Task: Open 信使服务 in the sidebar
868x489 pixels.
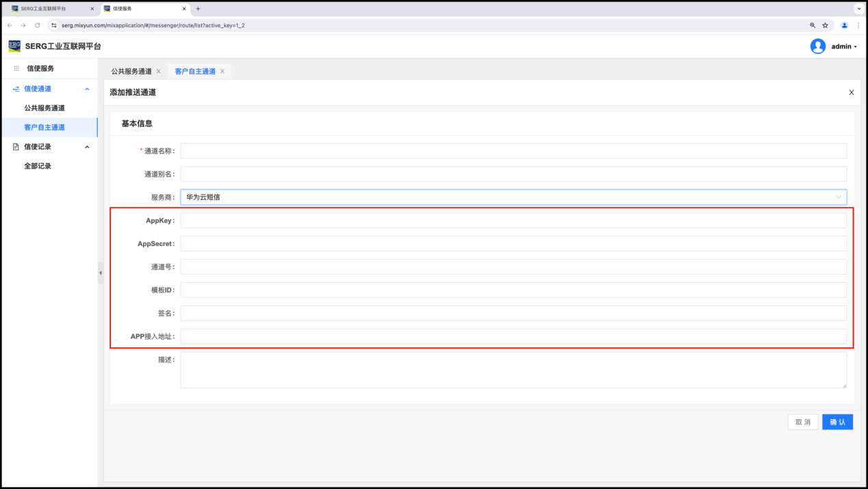Action: [x=40, y=68]
